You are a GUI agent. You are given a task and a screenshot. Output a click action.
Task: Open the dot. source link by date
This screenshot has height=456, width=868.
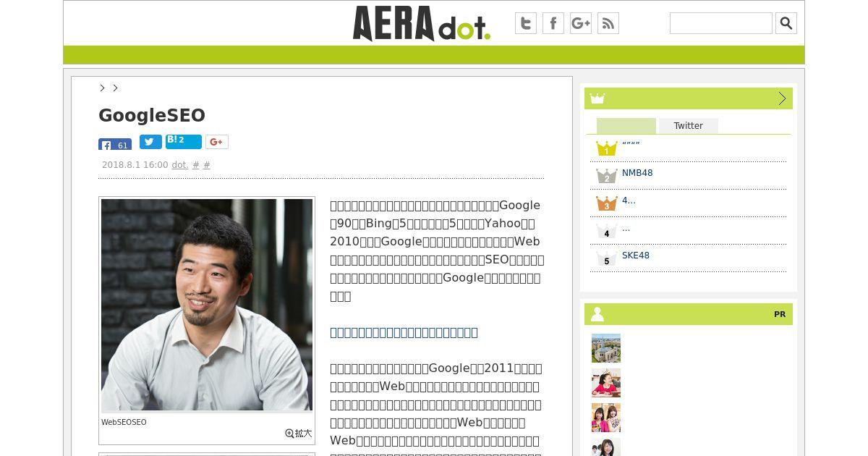180,165
